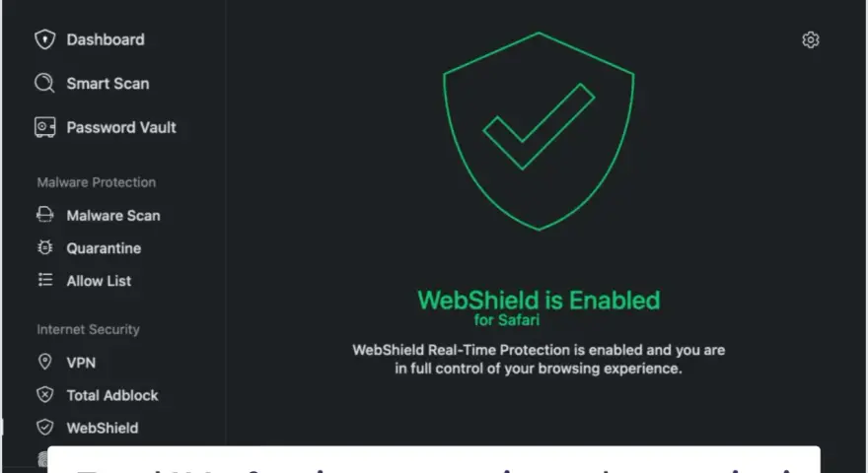This screenshot has width=868, height=473.
Task: Click the large green shield graphic
Action: point(539,131)
